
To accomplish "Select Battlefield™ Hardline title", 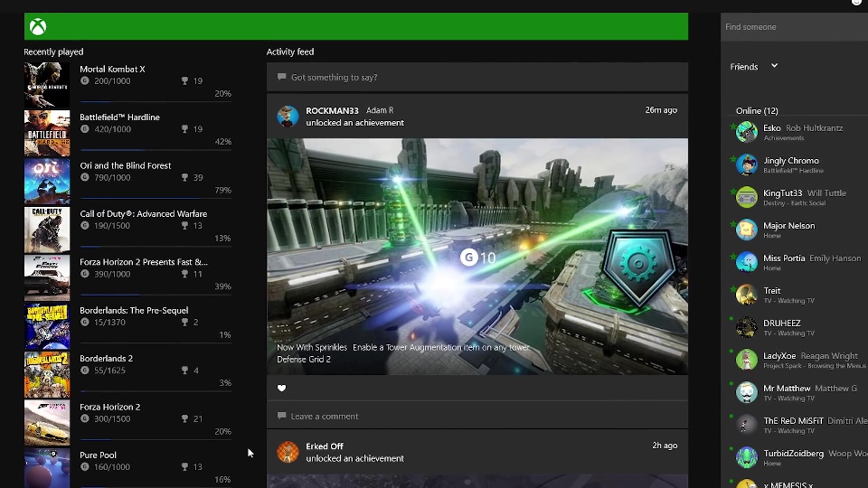I will pyautogui.click(x=119, y=117).
